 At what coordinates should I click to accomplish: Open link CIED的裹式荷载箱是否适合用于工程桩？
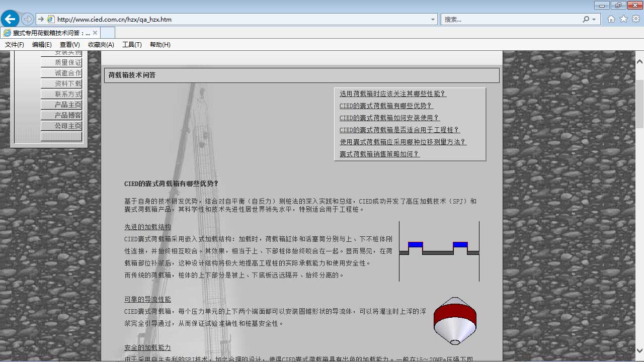point(399,130)
